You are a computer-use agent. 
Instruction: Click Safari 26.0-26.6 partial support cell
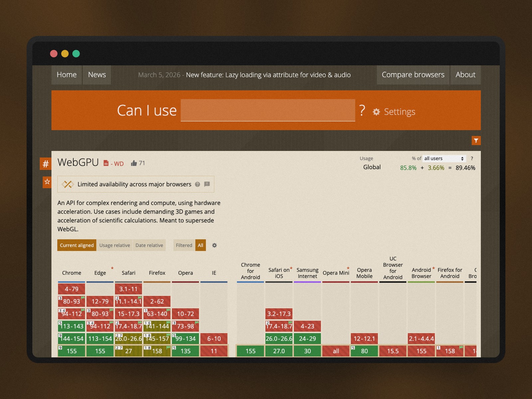[129, 338]
